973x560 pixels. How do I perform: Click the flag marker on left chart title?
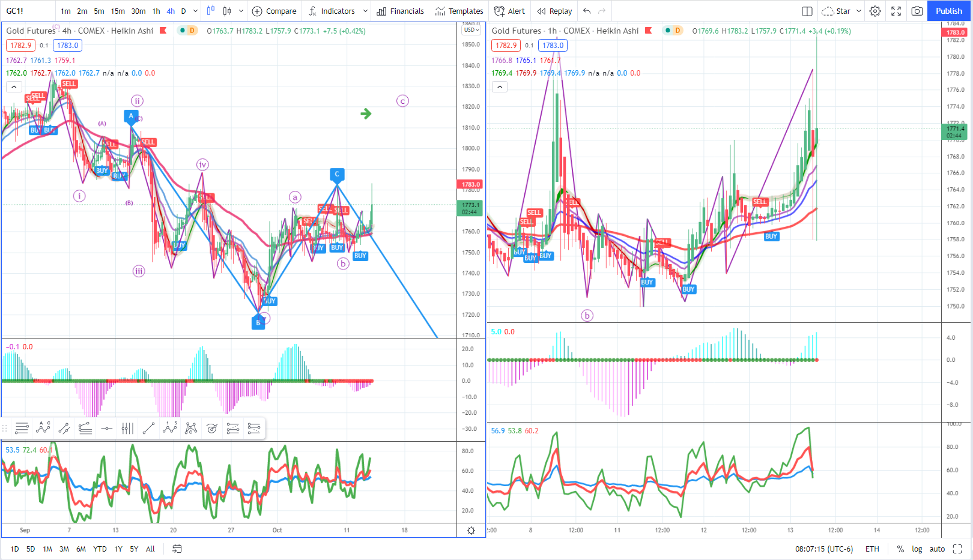[x=163, y=31]
